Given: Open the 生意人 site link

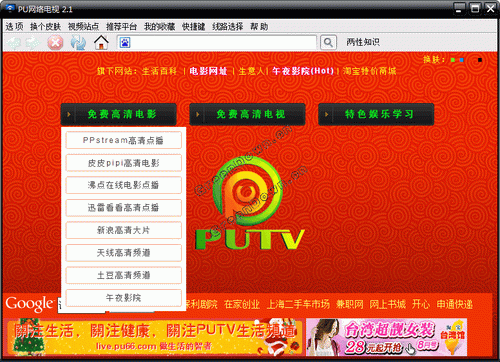Looking at the screenshot, I should click(251, 71).
